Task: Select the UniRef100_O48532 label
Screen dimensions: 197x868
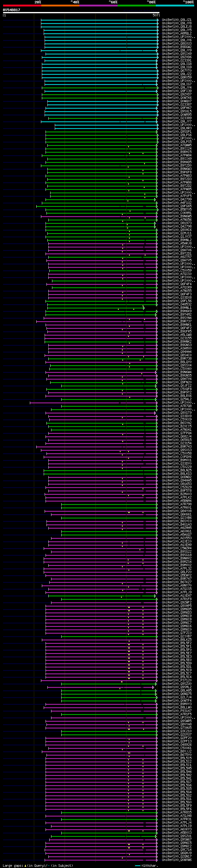Action: [177, 304]
